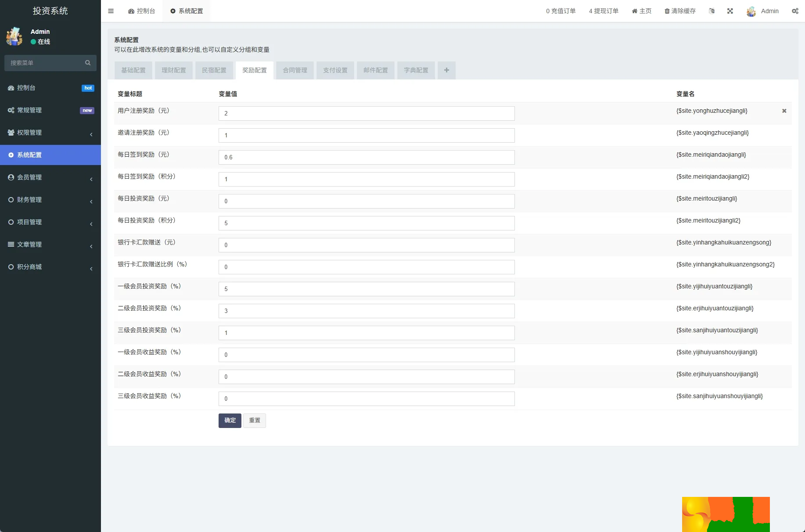Click the 每日签到奖励（元） value field
Screen dimensions: 805x532
click(x=367, y=157)
